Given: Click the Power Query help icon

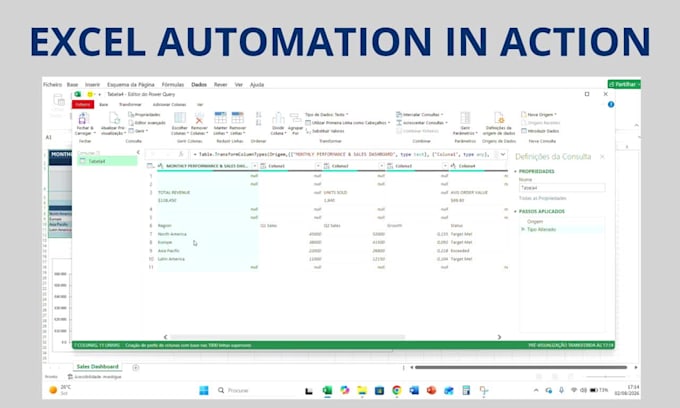Looking at the screenshot, I should point(611,104).
